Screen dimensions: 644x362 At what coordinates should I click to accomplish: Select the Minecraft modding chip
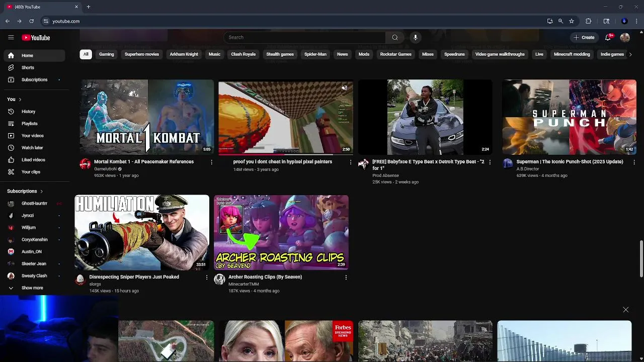[572, 54]
